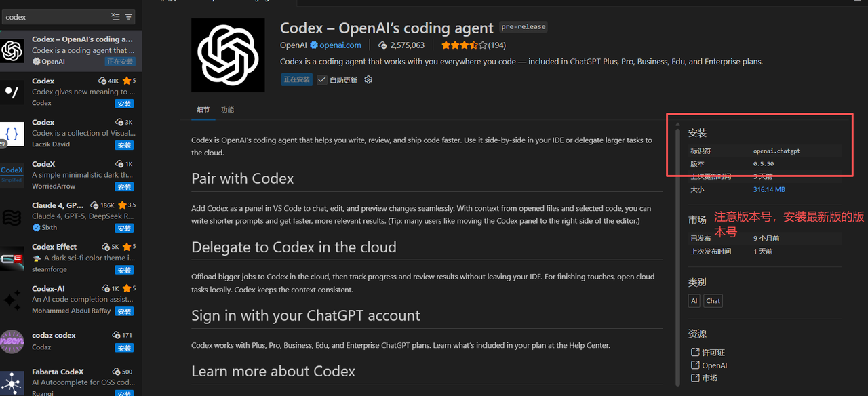The height and width of the screenshot is (396, 868).
Task: Switch to the 细节 details tab
Action: coord(203,110)
